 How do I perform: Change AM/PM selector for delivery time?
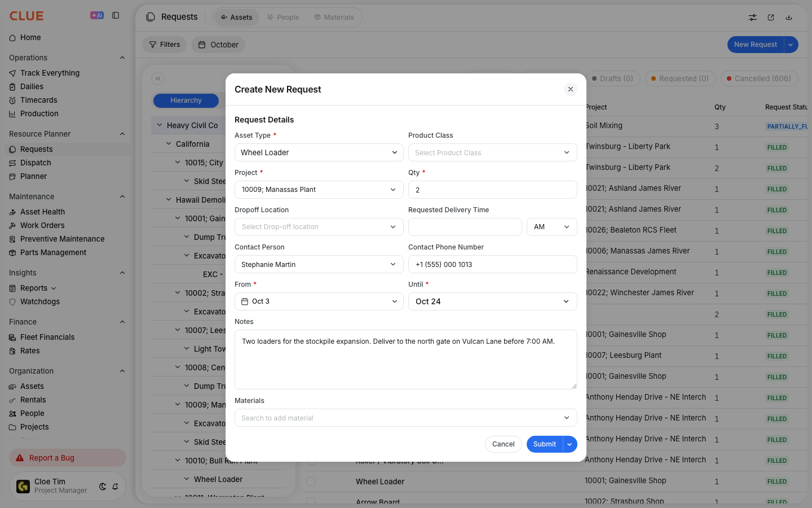[552, 227]
